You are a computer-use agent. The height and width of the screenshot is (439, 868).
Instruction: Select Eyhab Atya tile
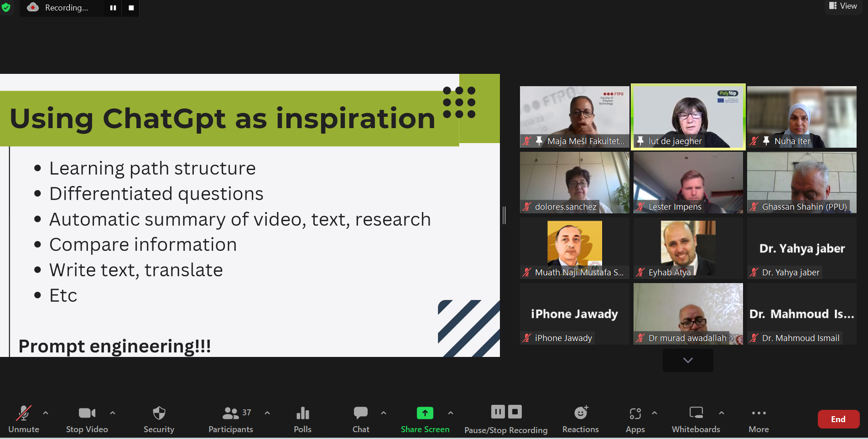tap(688, 248)
